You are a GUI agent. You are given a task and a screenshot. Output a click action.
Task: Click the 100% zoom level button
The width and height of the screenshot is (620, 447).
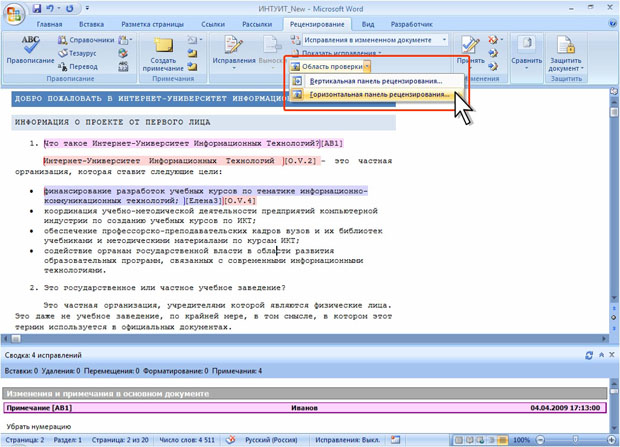(x=521, y=440)
